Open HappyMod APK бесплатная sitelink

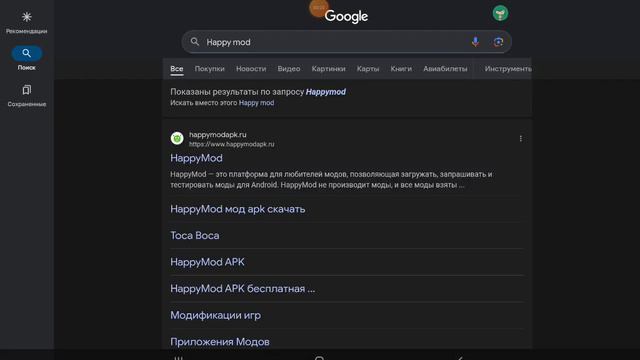(242, 289)
